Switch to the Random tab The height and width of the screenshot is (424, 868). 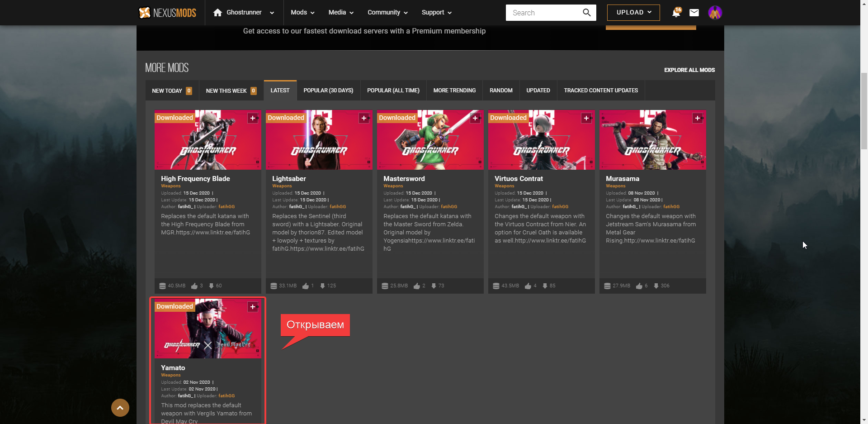[501, 91]
